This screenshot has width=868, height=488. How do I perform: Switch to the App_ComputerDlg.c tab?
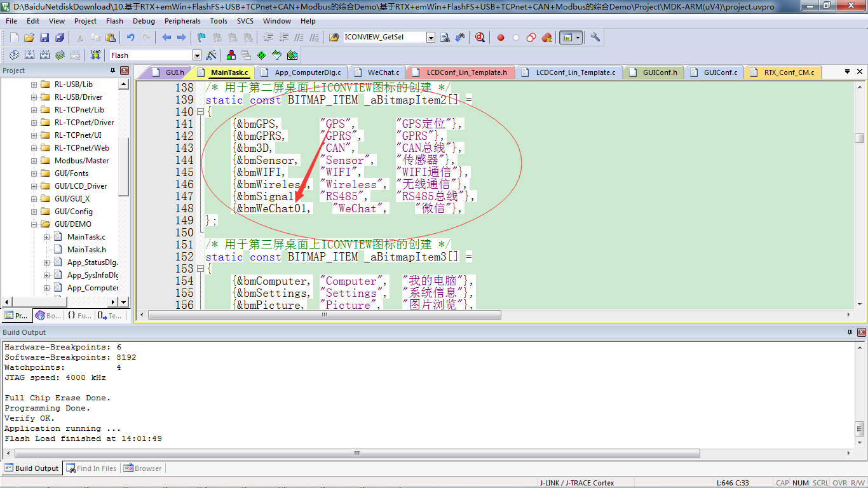pos(301,72)
